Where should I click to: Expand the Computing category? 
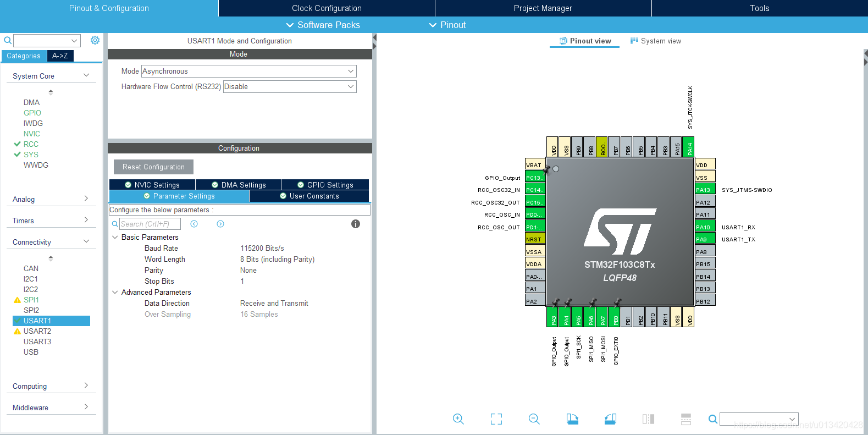click(x=86, y=386)
